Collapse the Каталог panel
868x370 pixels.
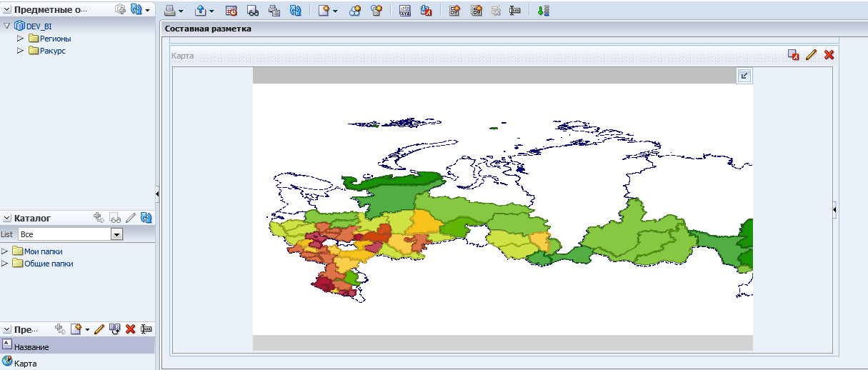7,218
